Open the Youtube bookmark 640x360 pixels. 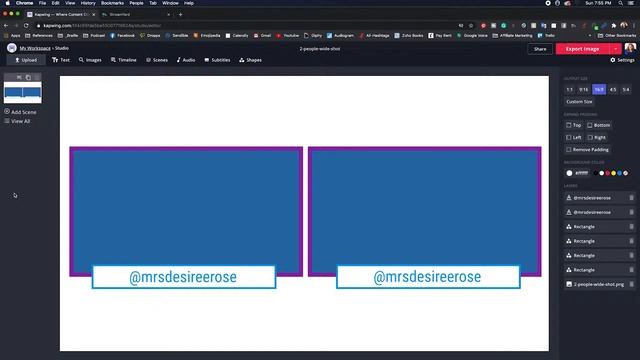[288, 36]
